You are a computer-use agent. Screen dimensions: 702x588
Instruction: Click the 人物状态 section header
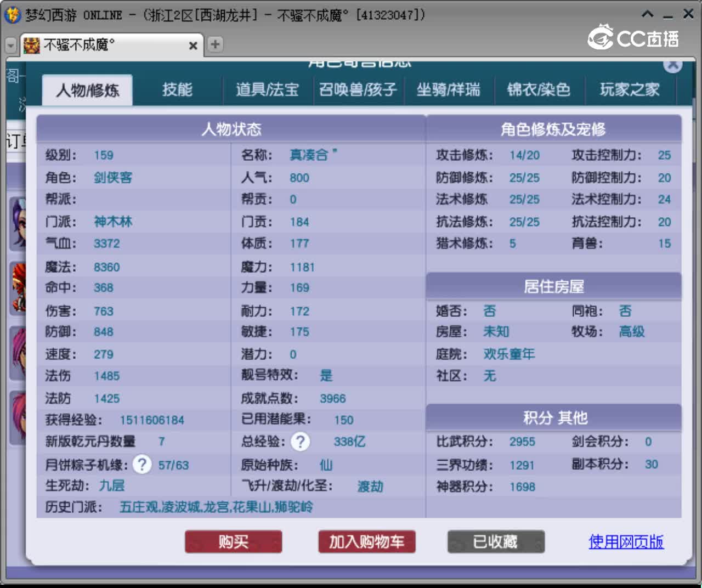231,129
